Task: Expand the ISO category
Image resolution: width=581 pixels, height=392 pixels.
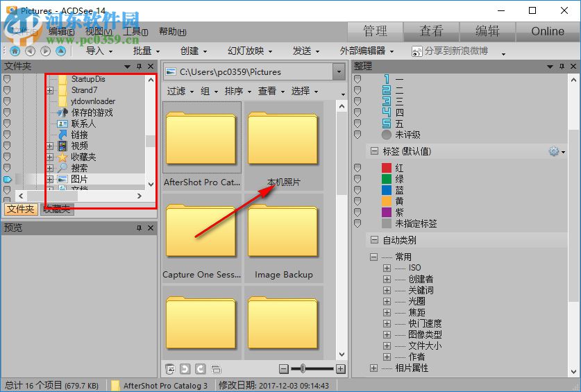Action: pyautogui.click(x=387, y=268)
